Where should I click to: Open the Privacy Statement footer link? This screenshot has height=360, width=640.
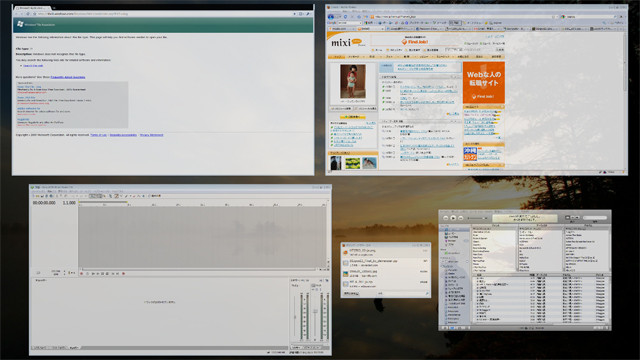tap(151, 135)
